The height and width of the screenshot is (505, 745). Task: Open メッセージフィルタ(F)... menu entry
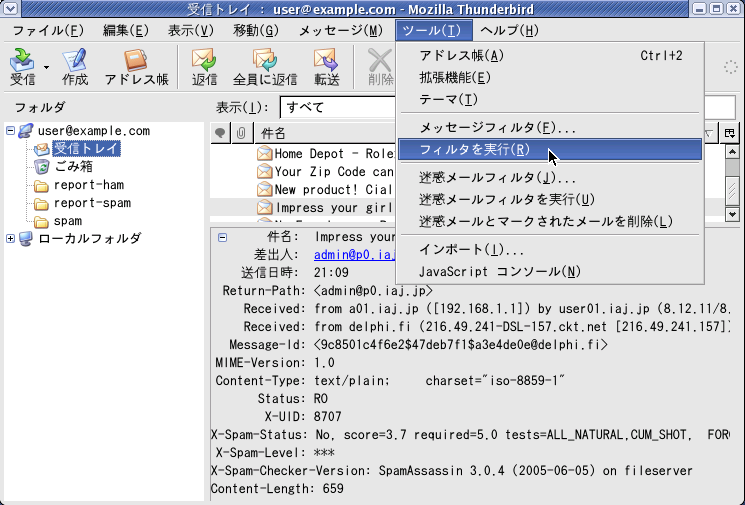[550, 128]
